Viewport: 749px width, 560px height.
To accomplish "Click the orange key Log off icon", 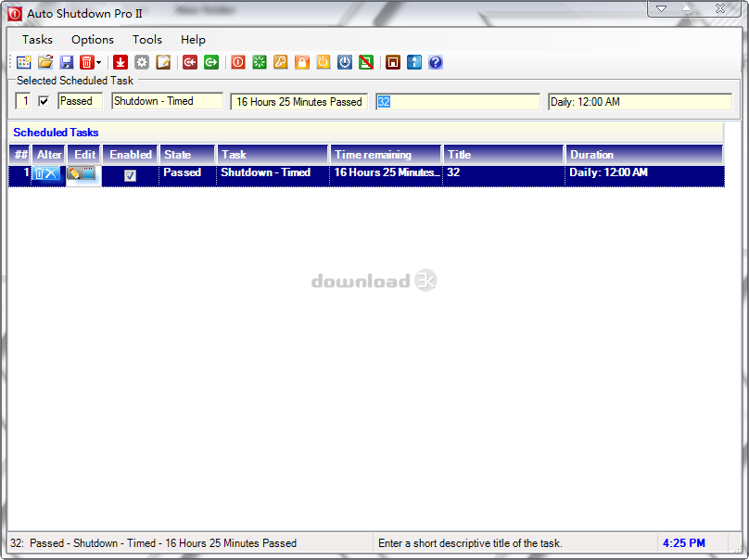I will pos(280,62).
